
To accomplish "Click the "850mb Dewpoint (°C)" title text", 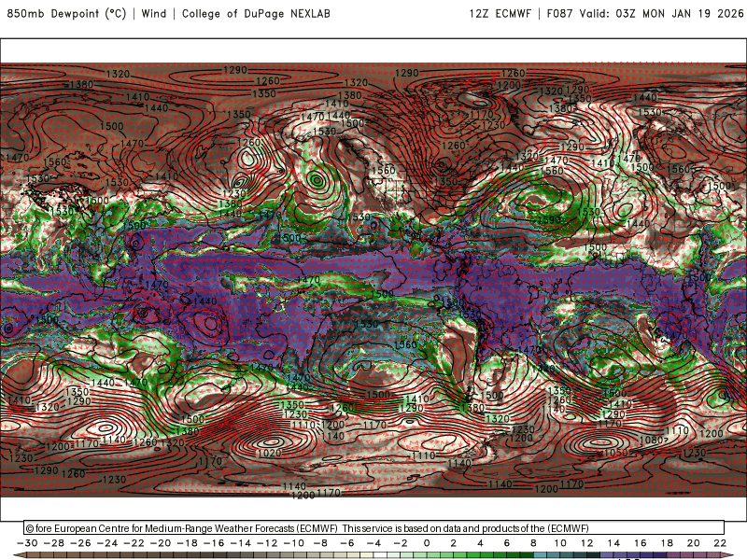I will pos(66,14).
